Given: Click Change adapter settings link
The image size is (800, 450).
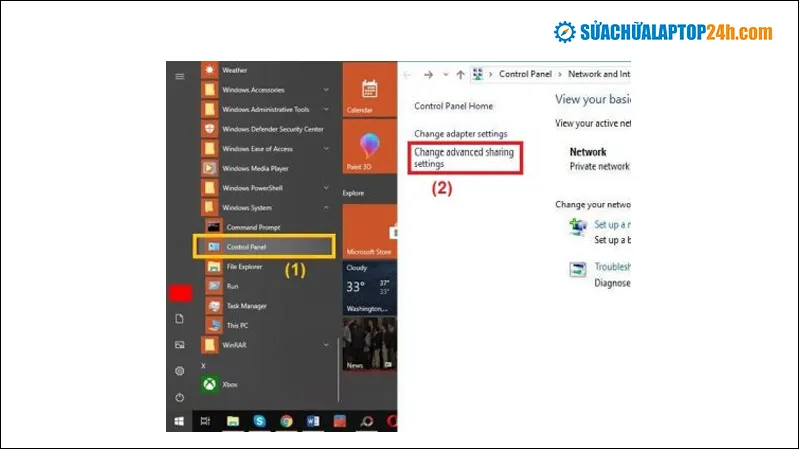Looking at the screenshot, I should 460,134.
